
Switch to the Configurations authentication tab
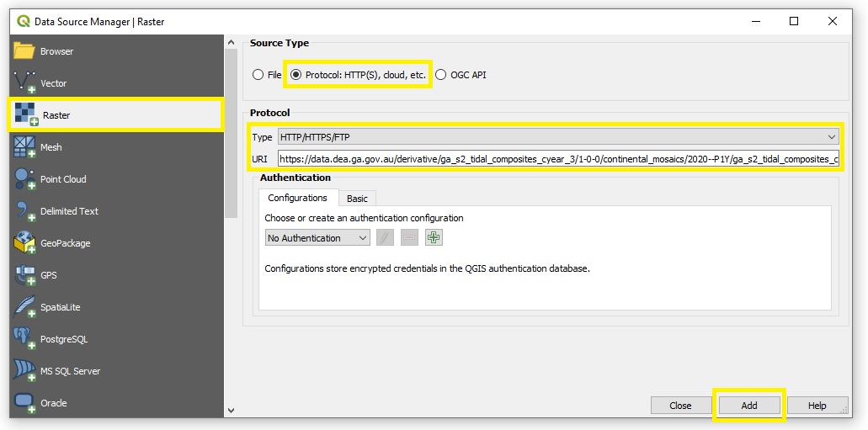297,198
